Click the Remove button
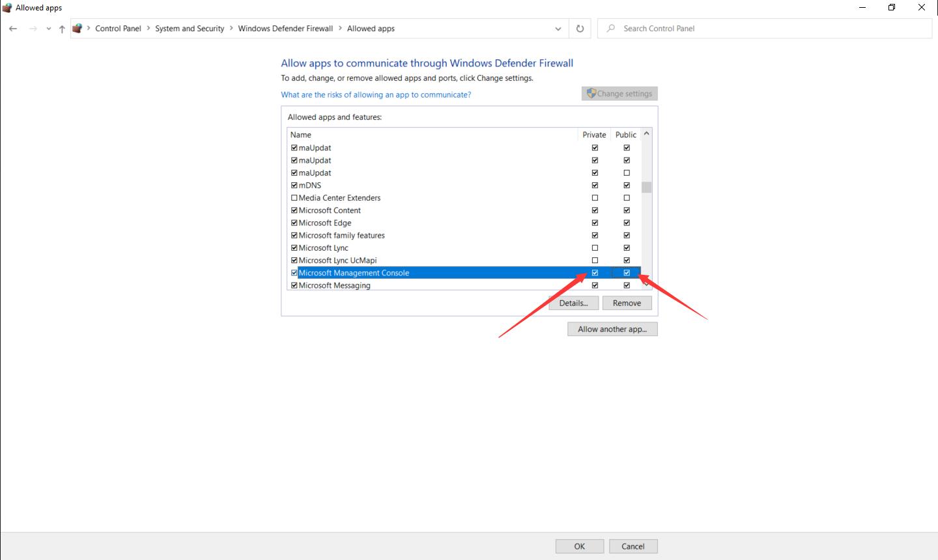Screen dimensions: 938x560 tap(627, 303)
